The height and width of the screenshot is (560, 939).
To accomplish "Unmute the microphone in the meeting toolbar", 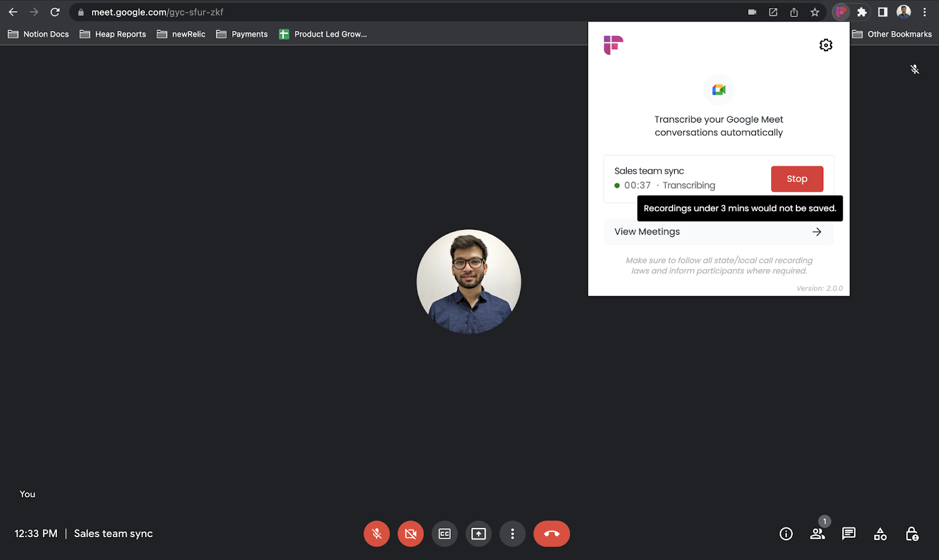I will tap(376, 534).
